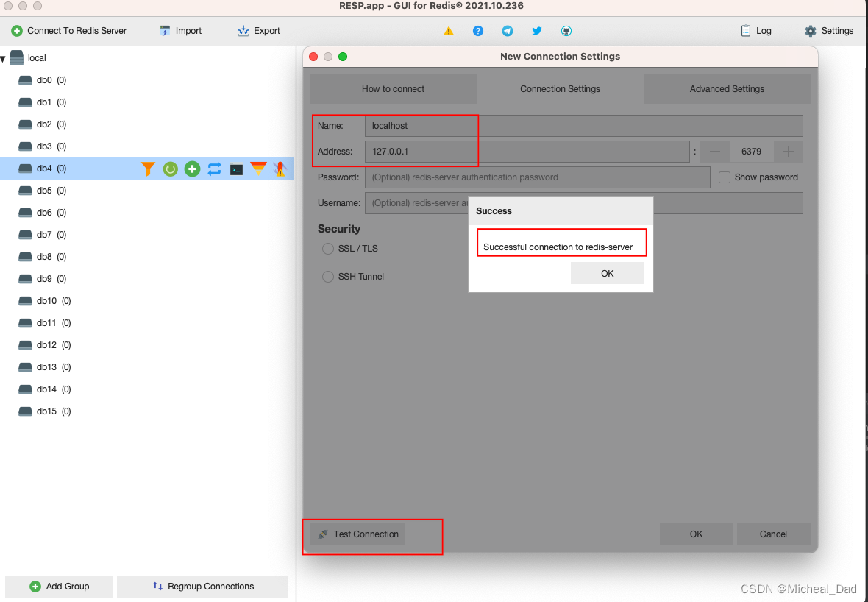Click Test Connection

pos(358,534)
